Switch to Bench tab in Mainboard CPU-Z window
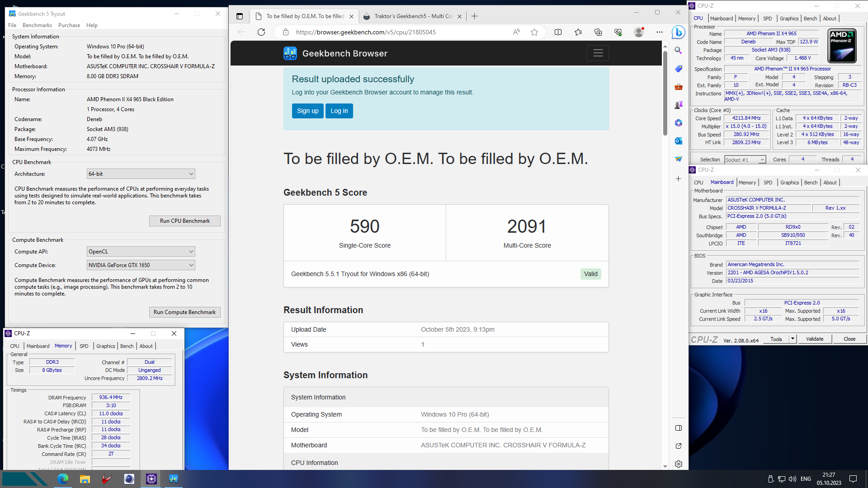Image resolution: width=868 pixels, height=488 pixels. pos(811,183)
